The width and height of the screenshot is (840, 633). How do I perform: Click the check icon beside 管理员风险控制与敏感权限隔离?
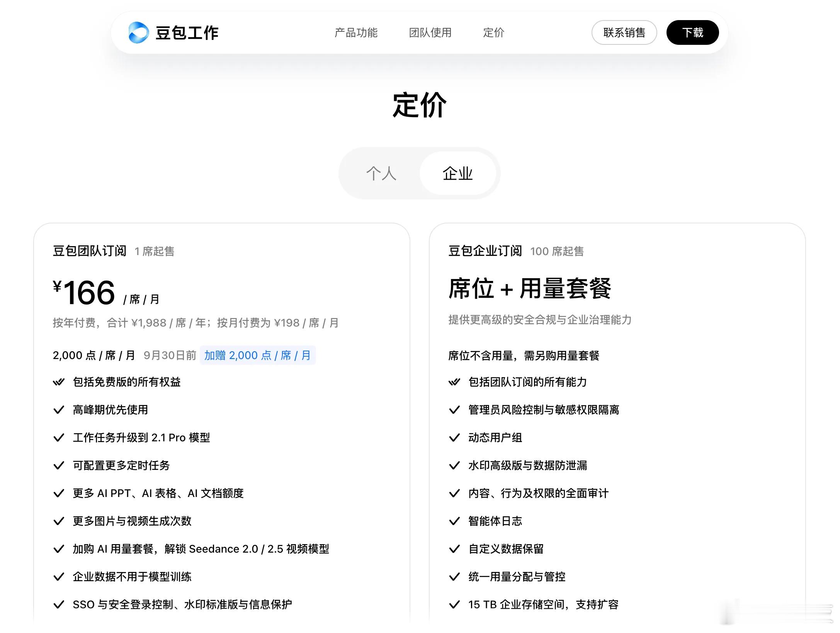tap(454, 410)
